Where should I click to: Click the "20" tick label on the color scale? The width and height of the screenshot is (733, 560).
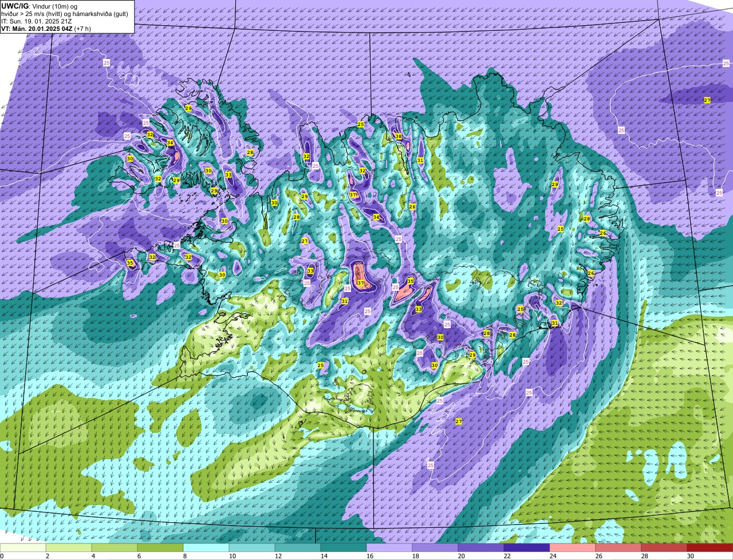coord(462,556)
